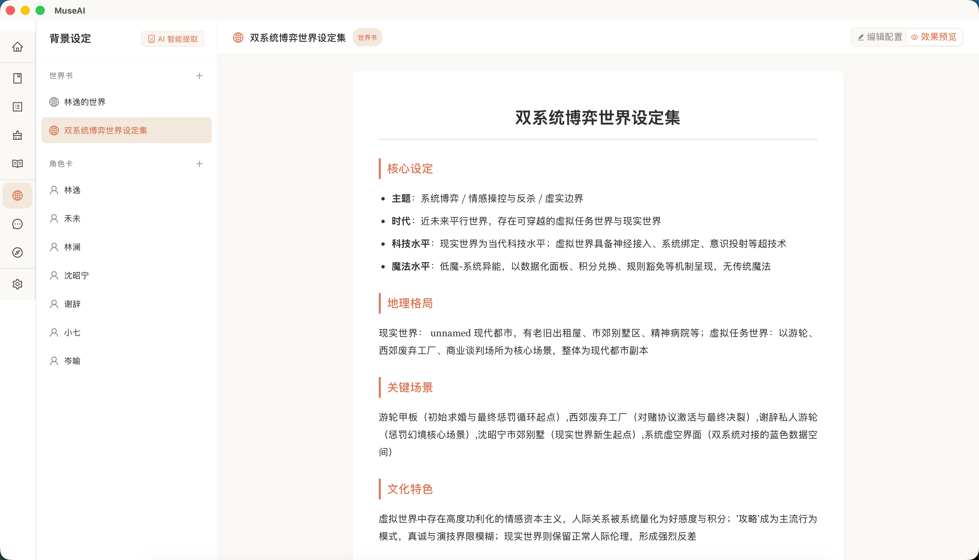Select the brush cleanup icon in sidebar
Viewport: 979px width, 560px height.
tap(17, 135)
